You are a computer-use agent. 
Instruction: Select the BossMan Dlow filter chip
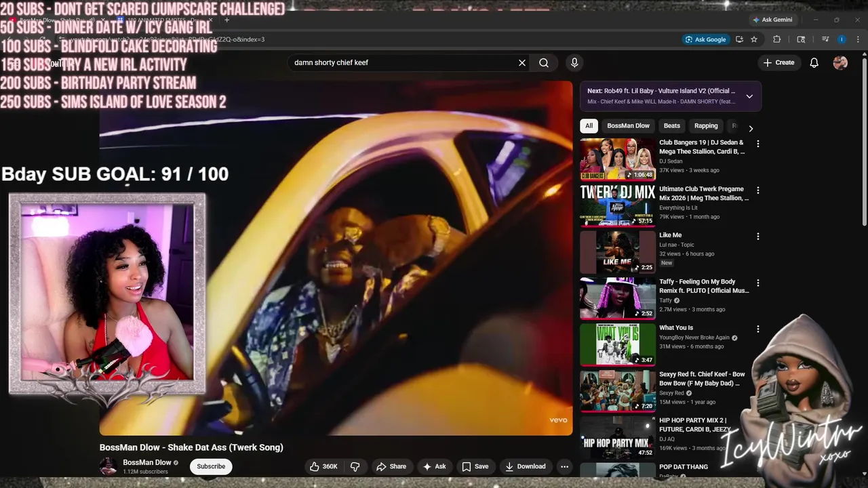pos(628,125)
